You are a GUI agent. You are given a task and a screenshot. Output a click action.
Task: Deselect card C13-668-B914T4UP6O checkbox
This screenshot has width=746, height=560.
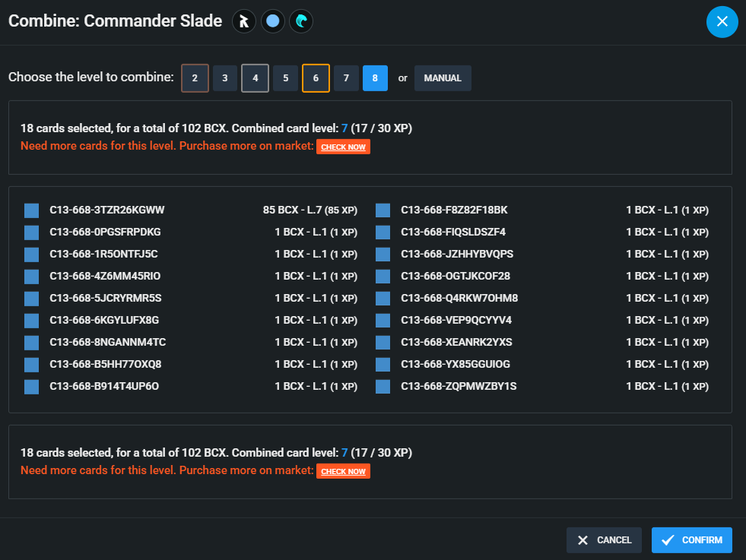click(31, 387)
